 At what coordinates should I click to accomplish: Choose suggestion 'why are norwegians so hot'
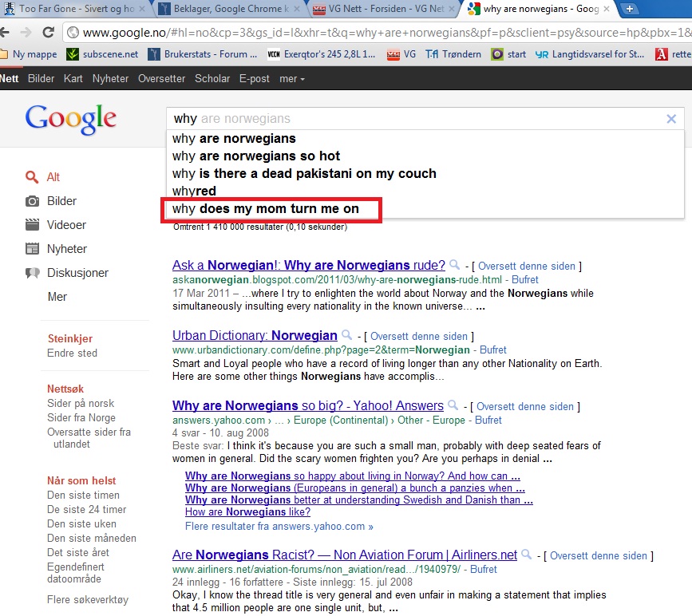[425, 156]
